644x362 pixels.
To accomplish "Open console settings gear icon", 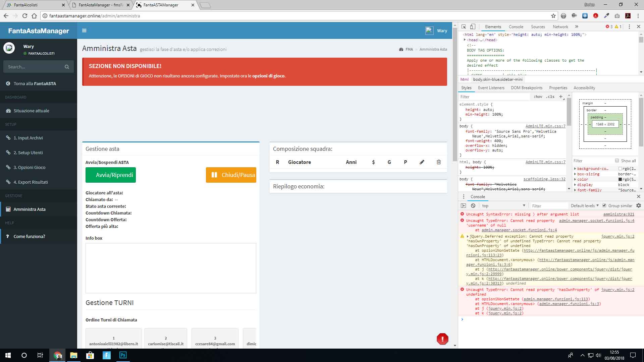I will click(x=638, y=206).
